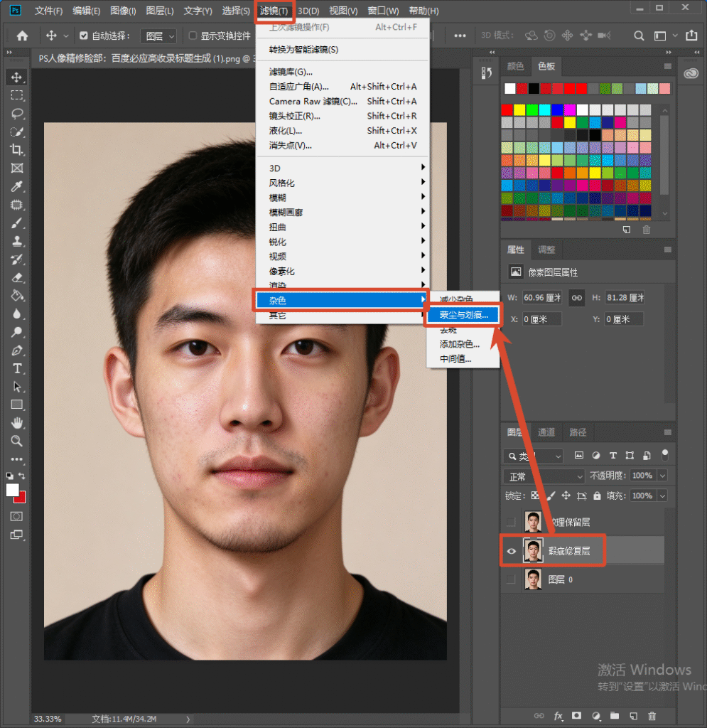Open the layer filter type dropdown

533,456
